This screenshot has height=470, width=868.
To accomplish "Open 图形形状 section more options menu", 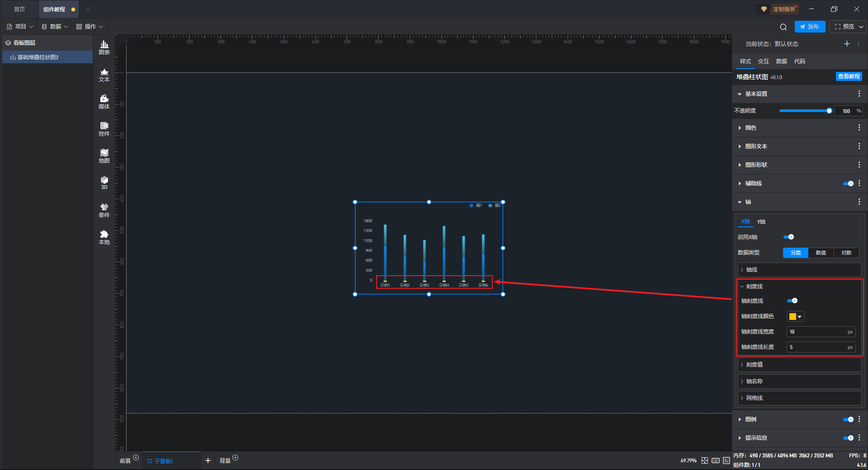I will pos(859,165).
